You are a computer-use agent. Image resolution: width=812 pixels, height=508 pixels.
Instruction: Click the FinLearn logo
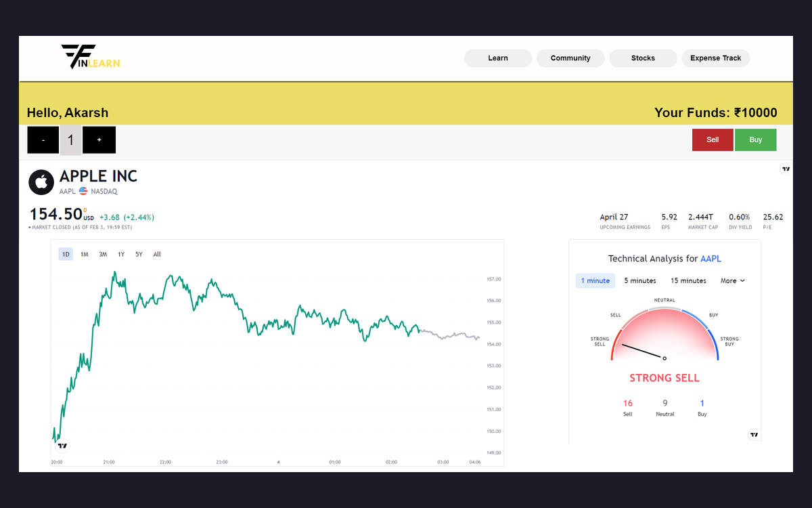91,58
